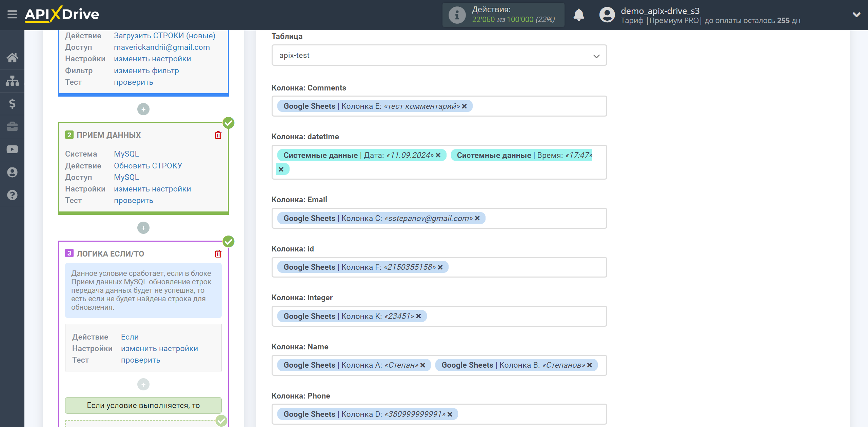Viewport: 868px width, 427px height.
Task: Remove the Время 17:47 tag
Action: [x=281, y=169]
